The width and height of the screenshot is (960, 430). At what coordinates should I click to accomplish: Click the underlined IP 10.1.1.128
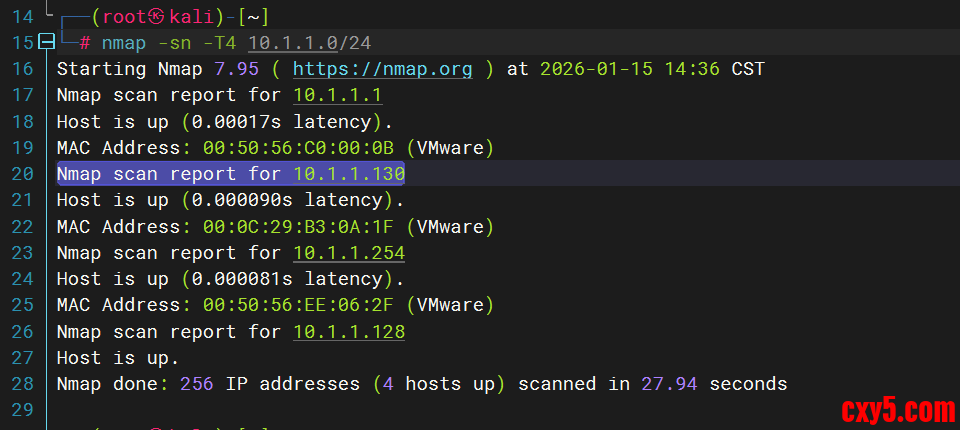pos(349,331)
